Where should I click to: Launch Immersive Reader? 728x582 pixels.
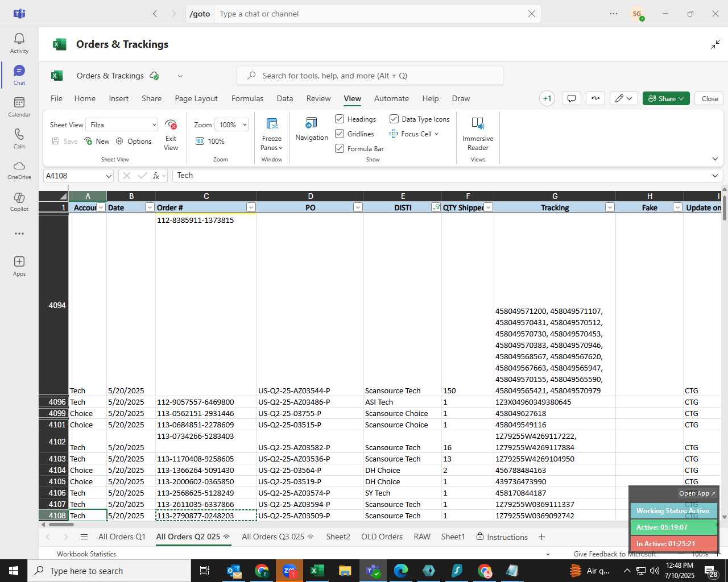coord(478,134)
